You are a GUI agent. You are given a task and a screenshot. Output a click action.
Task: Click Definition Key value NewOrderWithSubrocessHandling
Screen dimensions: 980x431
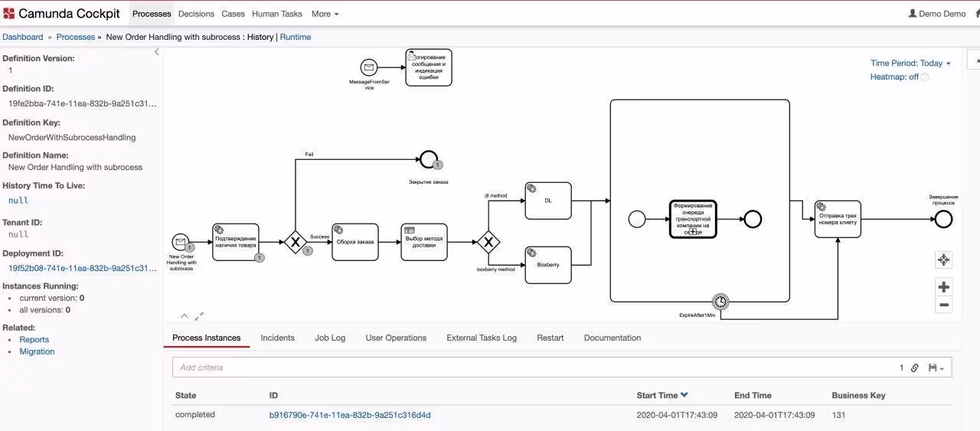72,138
